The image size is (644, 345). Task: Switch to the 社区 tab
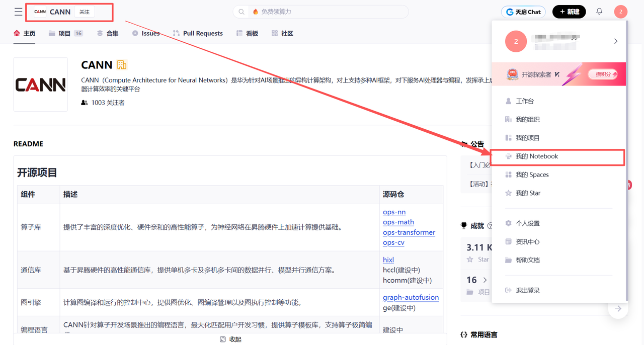282,33
